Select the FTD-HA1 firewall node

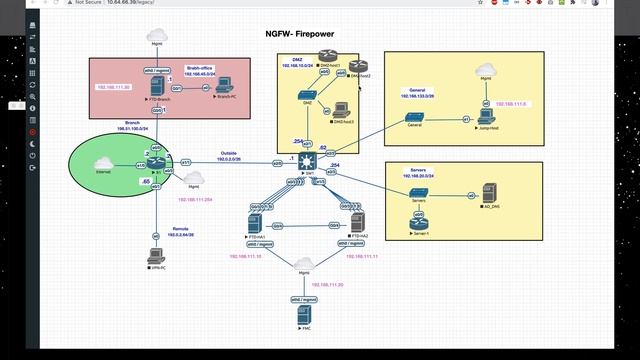(255, 224)
